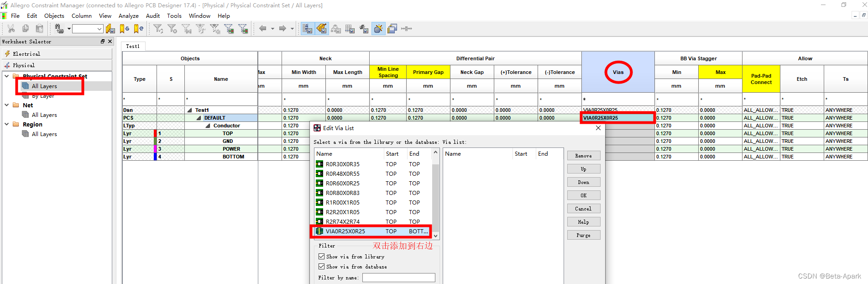Click the Physical worksheet section icon
Viewport: 868px width, 284px height.
point(7,65)
